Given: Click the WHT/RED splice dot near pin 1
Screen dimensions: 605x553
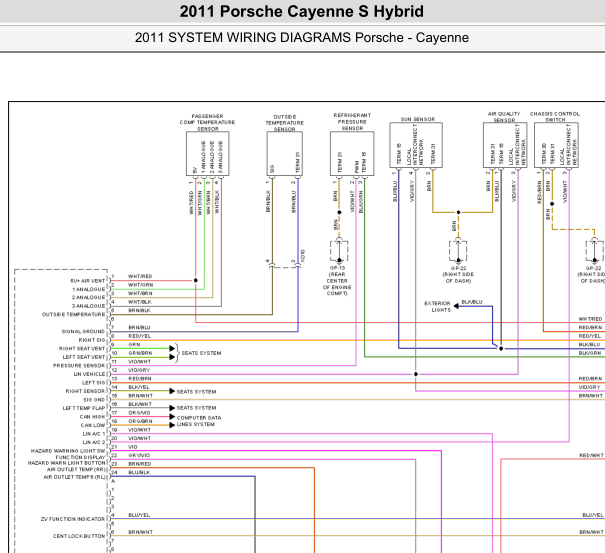Looking at the screenshot, I should click(196, 281).
